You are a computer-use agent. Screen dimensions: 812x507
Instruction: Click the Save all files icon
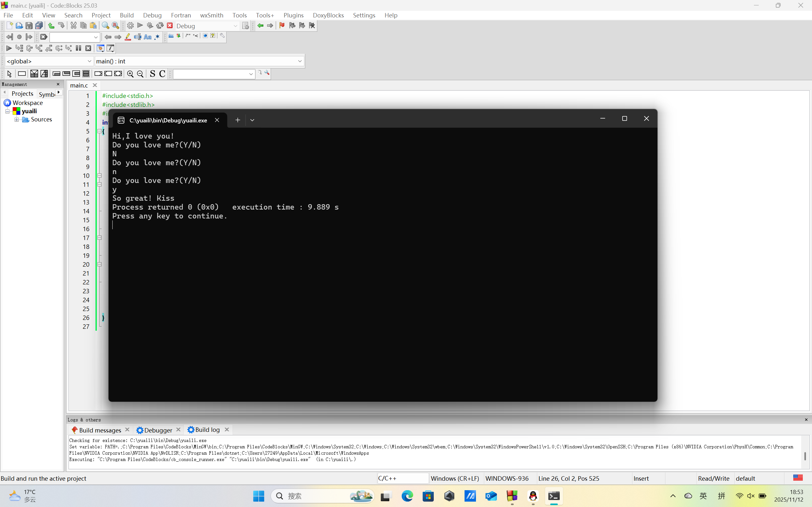[x=39, y=26]
